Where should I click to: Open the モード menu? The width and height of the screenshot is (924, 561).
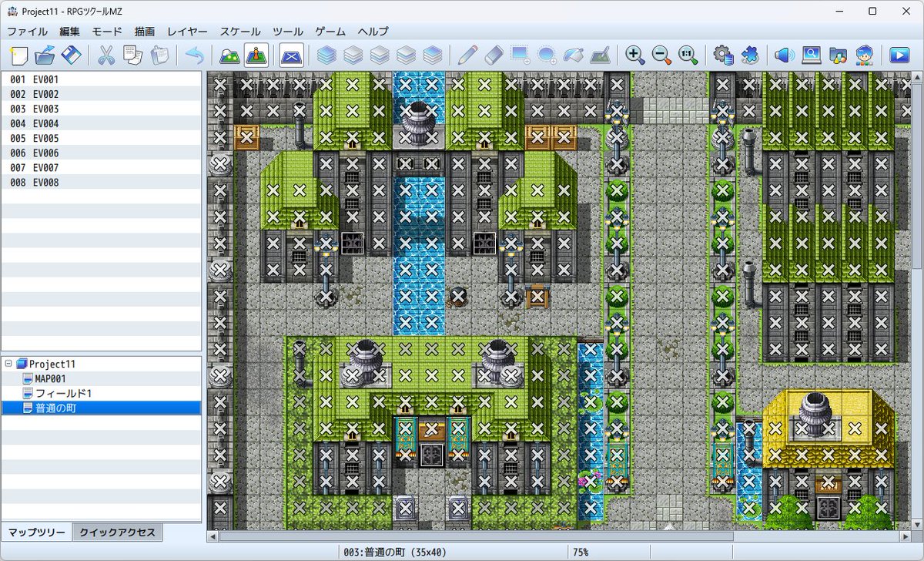click(107, 32)
